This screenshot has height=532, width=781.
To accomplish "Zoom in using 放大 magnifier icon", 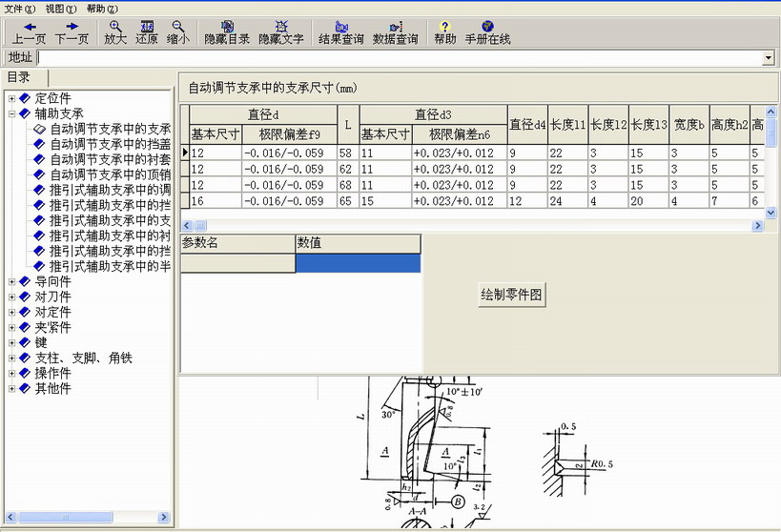I will tap(115, 32).
